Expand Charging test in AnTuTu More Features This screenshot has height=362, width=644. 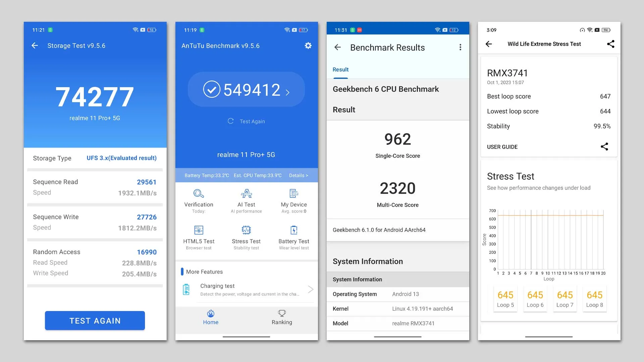pyautogui.click(x=246, y=290)
